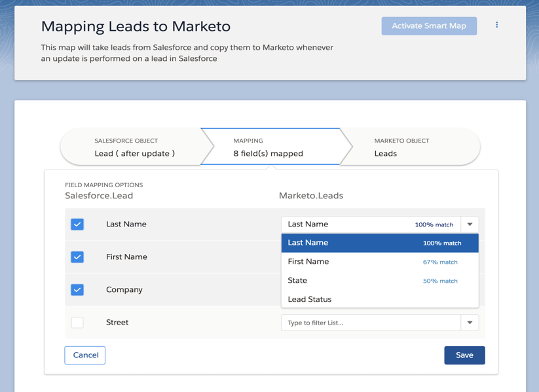
Task: Go to the Marketo Object step
Action: click(411, 147)
